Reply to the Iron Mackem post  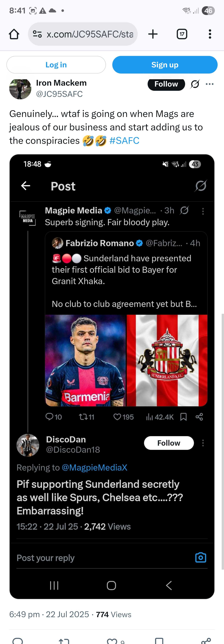(x=18, y=641)
